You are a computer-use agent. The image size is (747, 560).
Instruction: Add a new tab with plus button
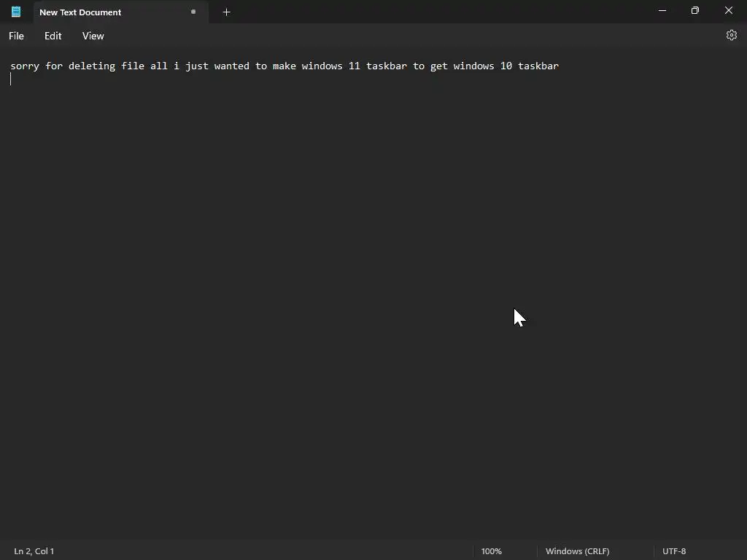[x=227, y=12]
